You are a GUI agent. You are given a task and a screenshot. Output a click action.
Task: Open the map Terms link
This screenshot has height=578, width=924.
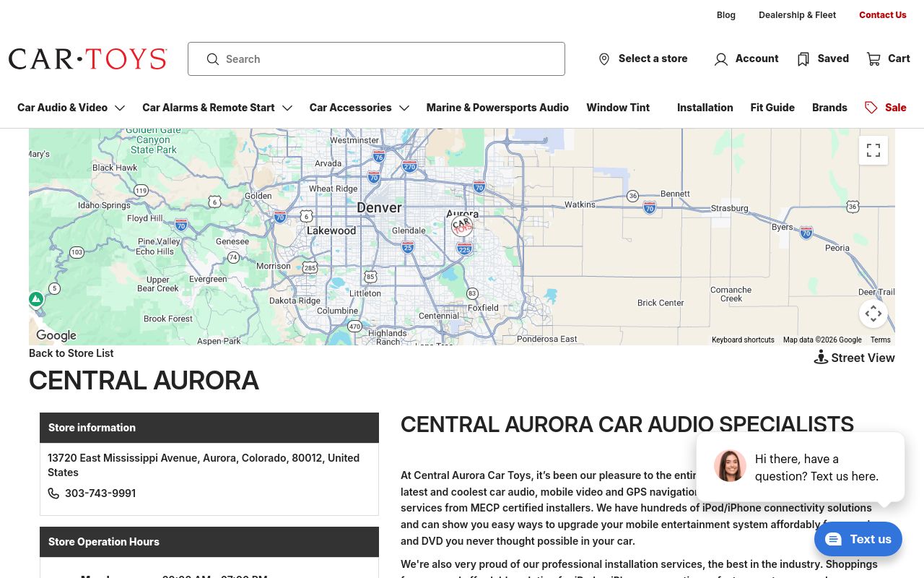880,340
